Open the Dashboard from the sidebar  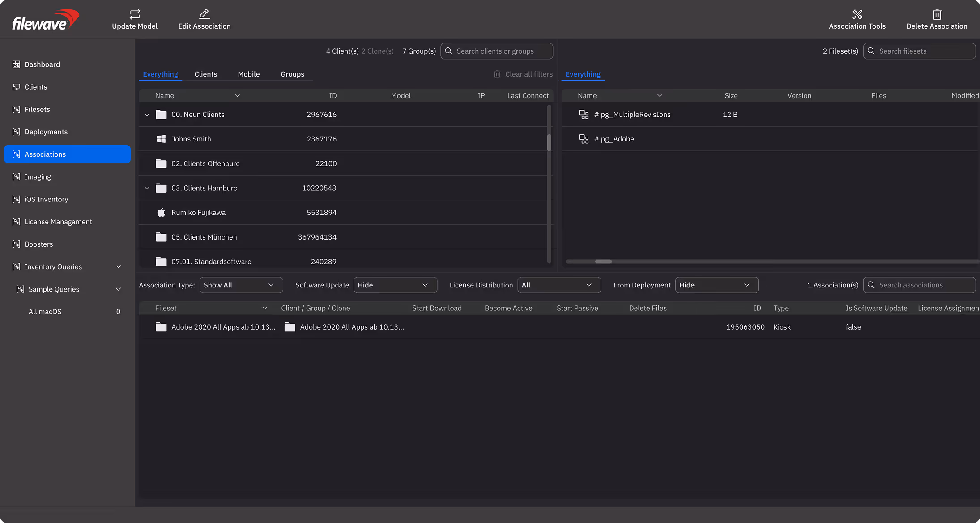[42, 64]
